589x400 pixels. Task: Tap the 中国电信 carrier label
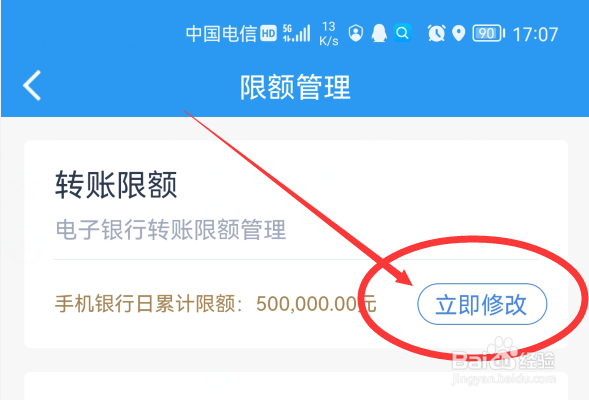coord(221,33)
